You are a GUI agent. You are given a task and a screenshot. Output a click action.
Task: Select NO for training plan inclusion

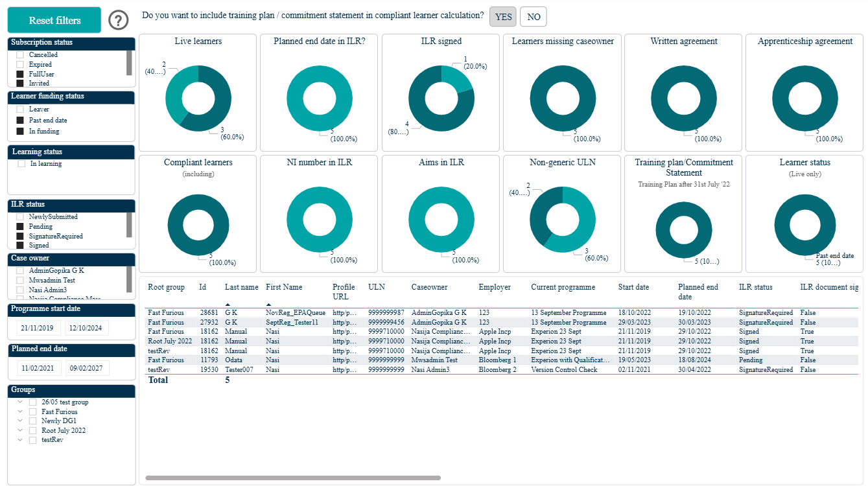coord(534,17)
